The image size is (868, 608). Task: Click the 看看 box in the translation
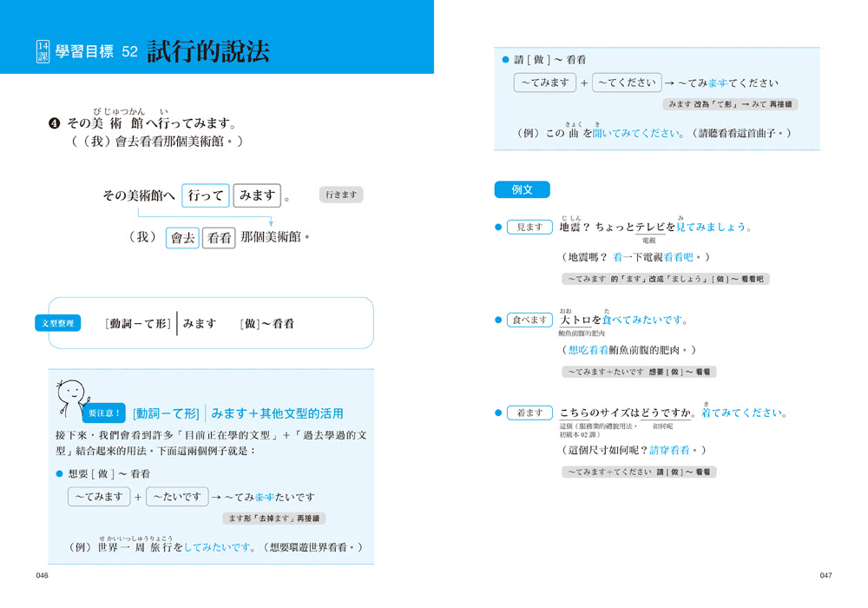pos(219,237)
